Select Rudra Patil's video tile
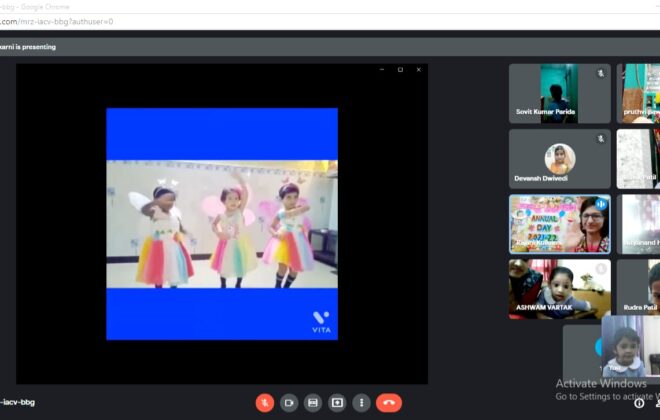The width and height of the screenshot is (660, 420). pos(639,289)
